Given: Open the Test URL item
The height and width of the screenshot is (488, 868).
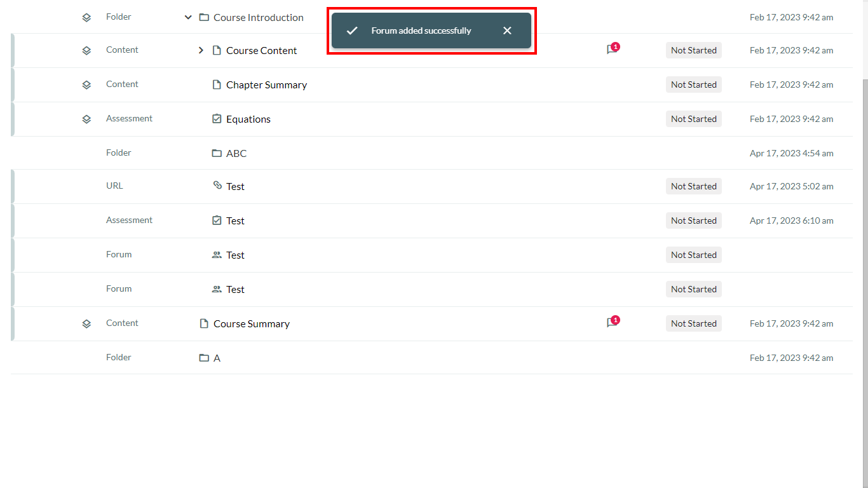Looking at the screenshot, I should click(x=235, y=186).
